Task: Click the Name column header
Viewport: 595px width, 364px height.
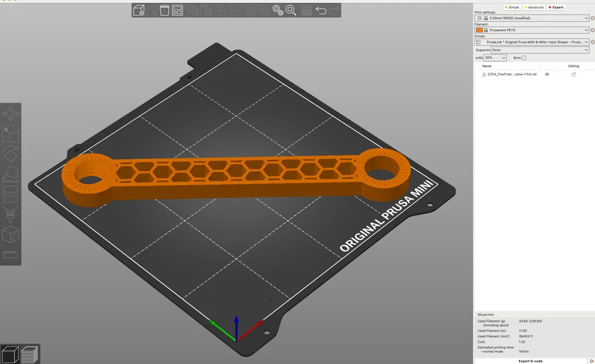Action: (487, 66)
